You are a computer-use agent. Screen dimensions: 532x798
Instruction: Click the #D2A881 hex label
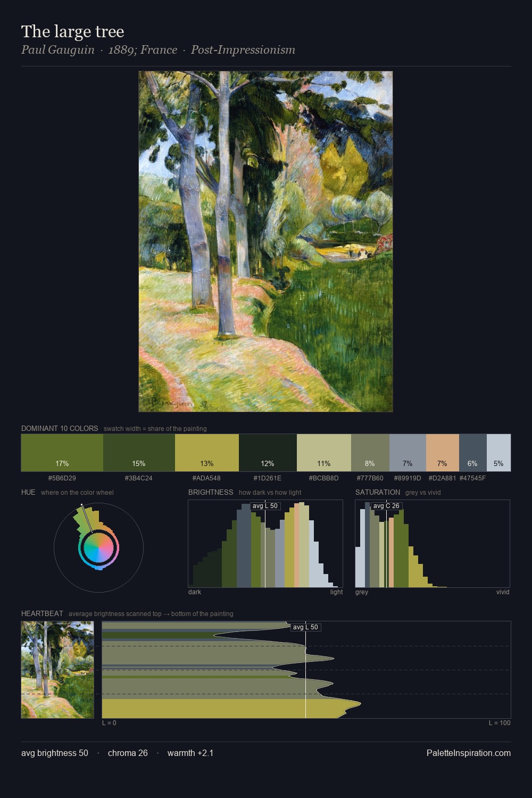point(443,478)
